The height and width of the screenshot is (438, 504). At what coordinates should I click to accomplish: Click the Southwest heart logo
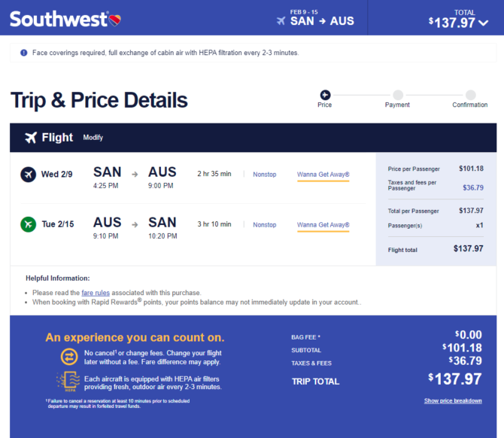(x=115, y=20)
